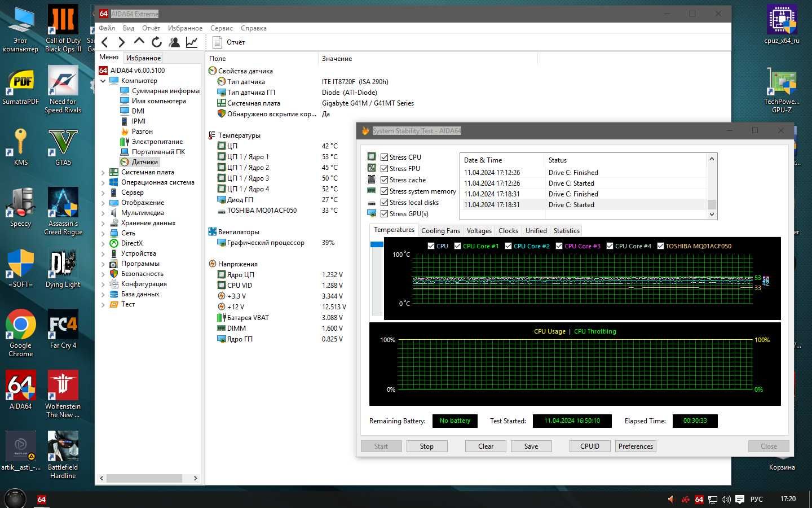Uncheck the Stress cache checkbox
Viewport: 812px width, 508px height.
point(384,180)
